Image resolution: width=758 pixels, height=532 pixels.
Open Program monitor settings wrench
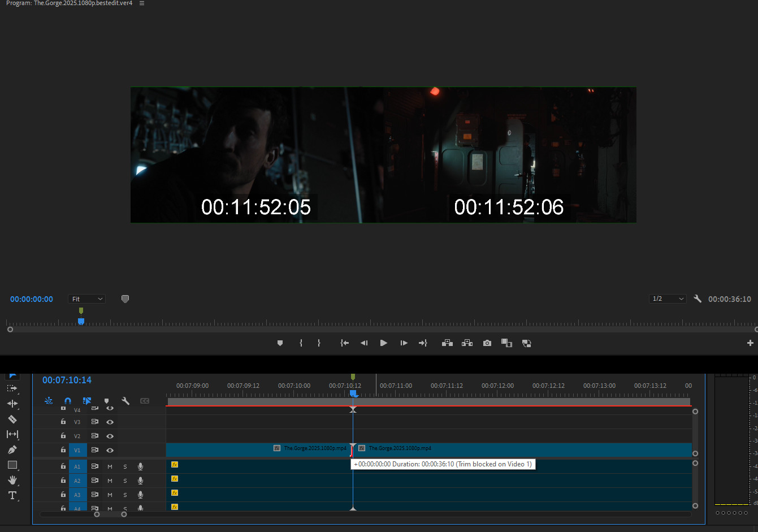[x=698, y=299]
